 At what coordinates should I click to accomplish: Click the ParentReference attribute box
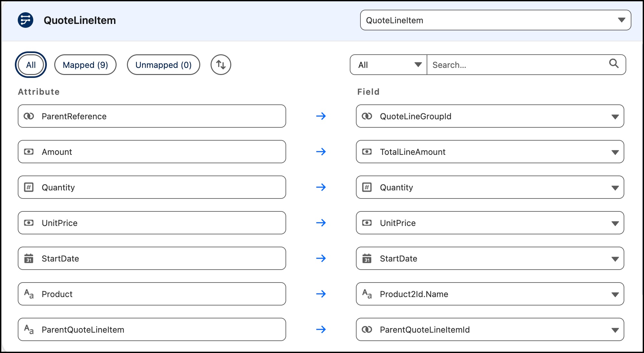(152, 116)
